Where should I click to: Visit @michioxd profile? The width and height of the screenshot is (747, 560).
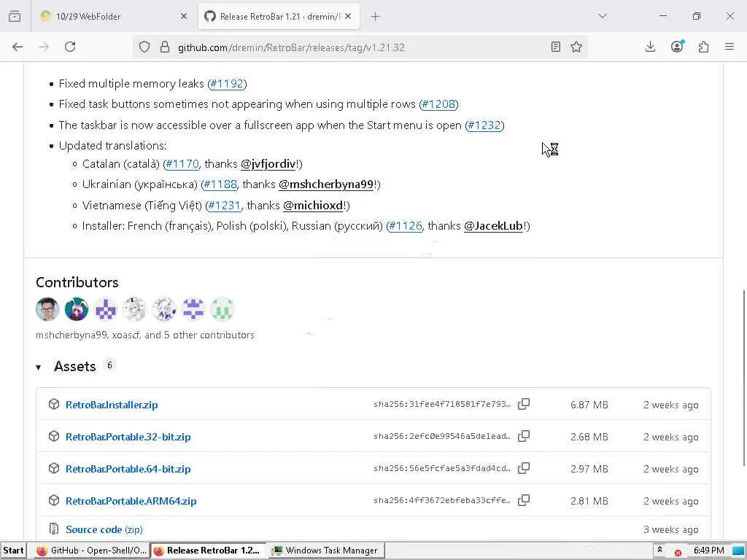tap(313, 205)
